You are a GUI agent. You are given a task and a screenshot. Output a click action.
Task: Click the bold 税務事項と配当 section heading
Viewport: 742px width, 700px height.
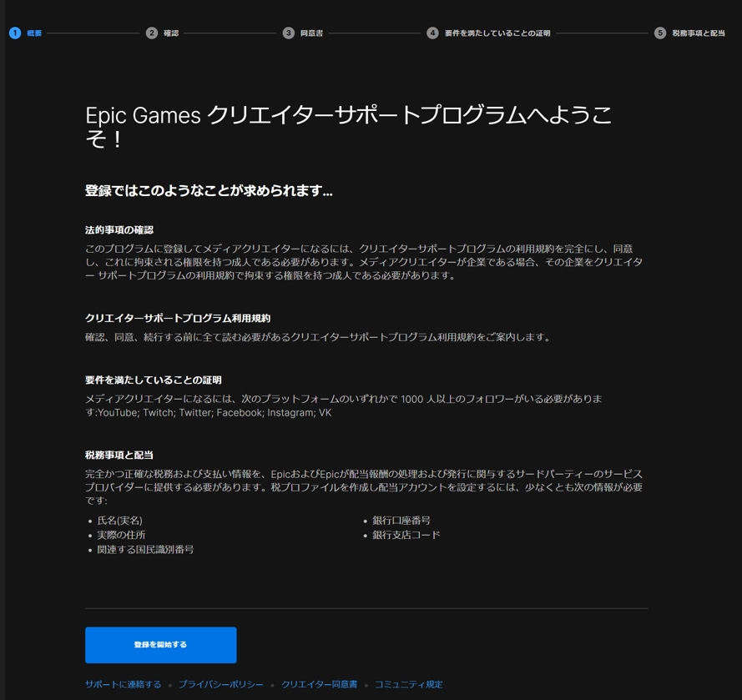[119, 455]
